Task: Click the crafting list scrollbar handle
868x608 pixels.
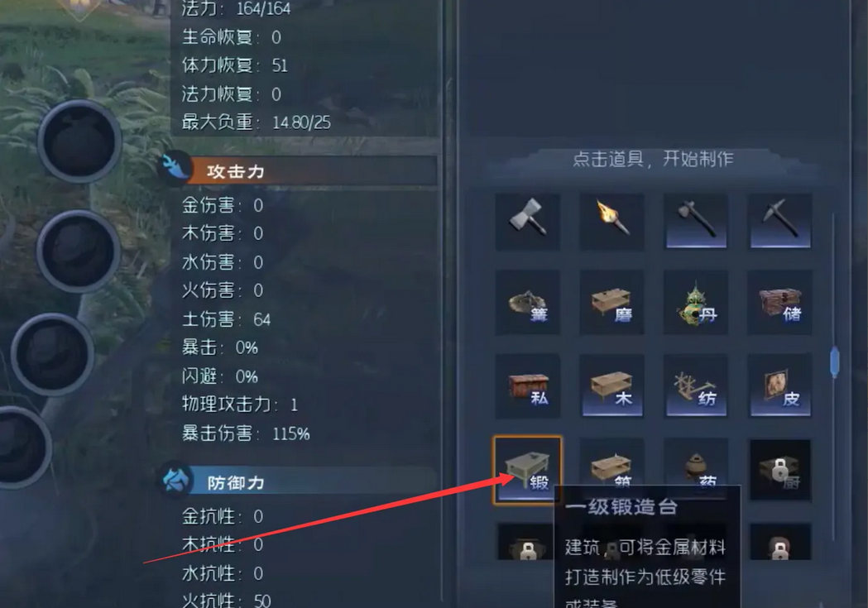Action: [x=835, y=361]
